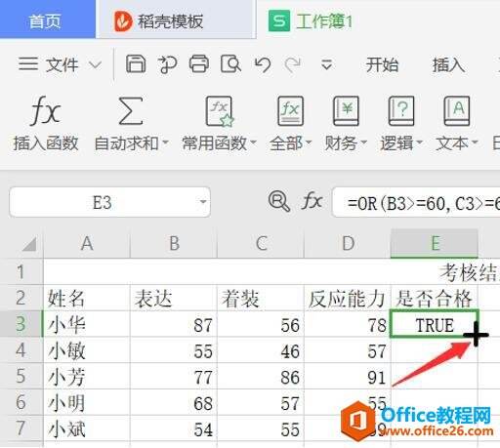Select cell 小芳

(87, 376)
